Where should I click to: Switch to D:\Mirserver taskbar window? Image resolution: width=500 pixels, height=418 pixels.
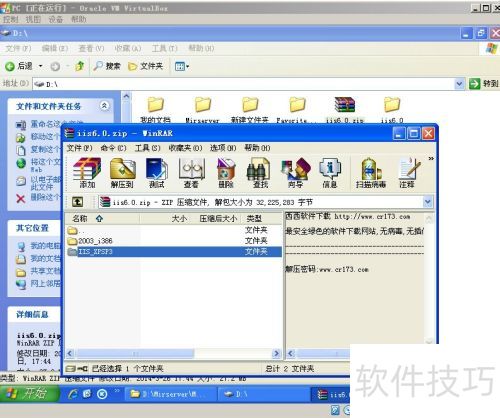point(171,394)
